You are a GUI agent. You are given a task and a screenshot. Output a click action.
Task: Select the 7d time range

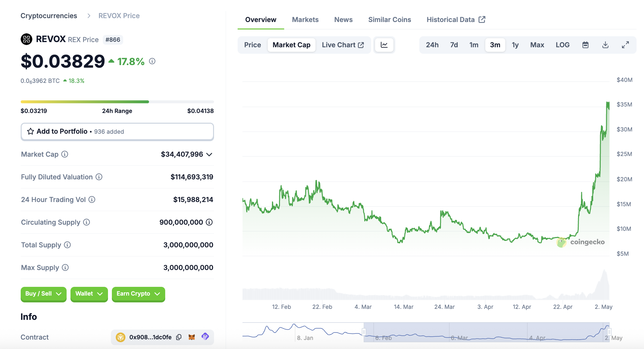(x=454, y=45)
